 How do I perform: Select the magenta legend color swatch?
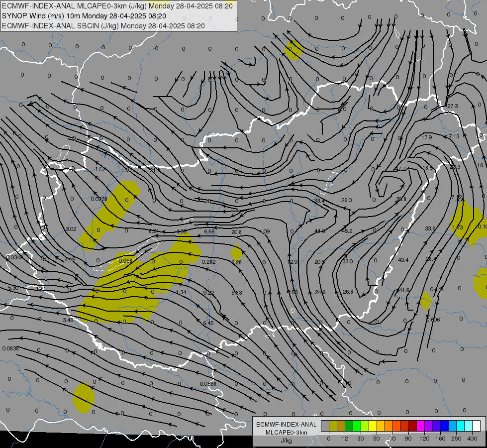click(420, 426)
